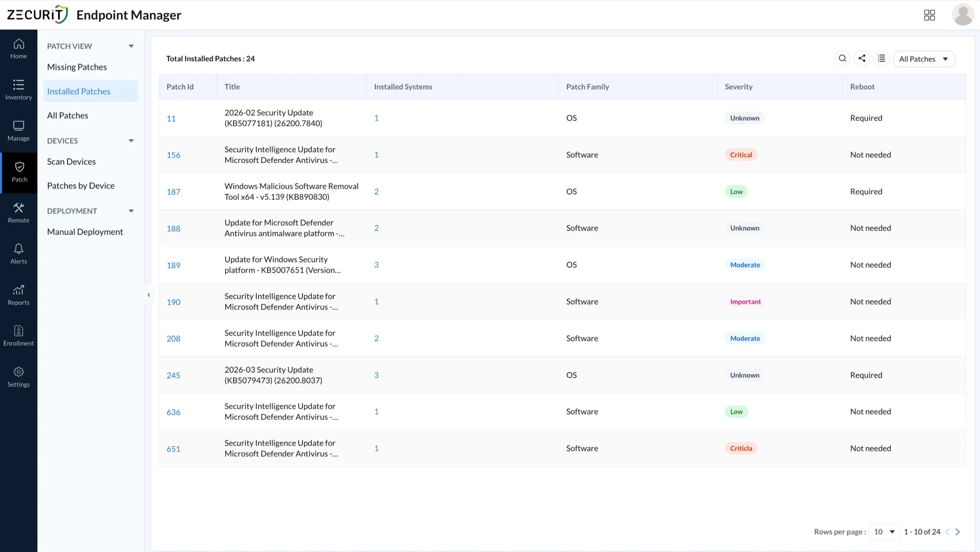The image size is (980, 552).
Task: Click installed systems count for patch 245
Action: pos(376,375)
